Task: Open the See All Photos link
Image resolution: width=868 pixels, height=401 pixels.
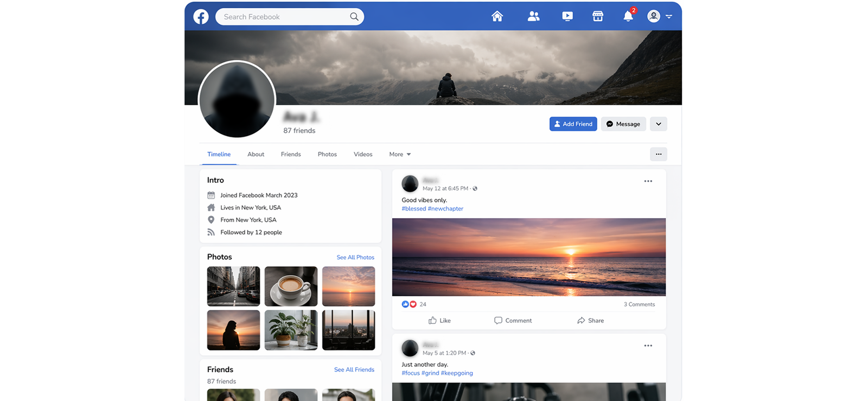Action: pyautogui.click(x=355, y=258)
